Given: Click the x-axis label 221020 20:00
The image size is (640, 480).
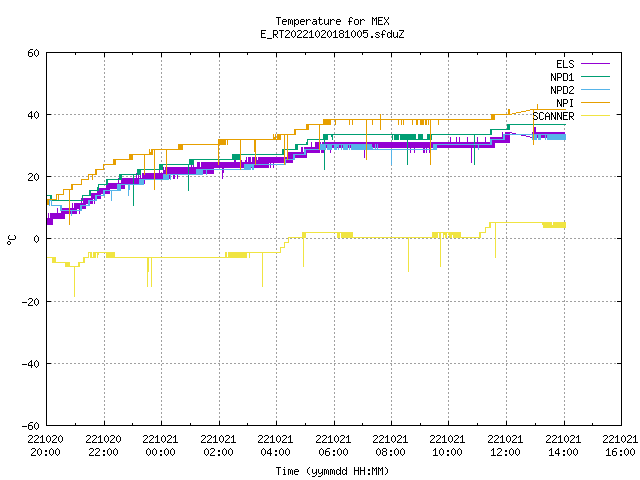Looking at the screenshot, I should click(x=45, y=446).
